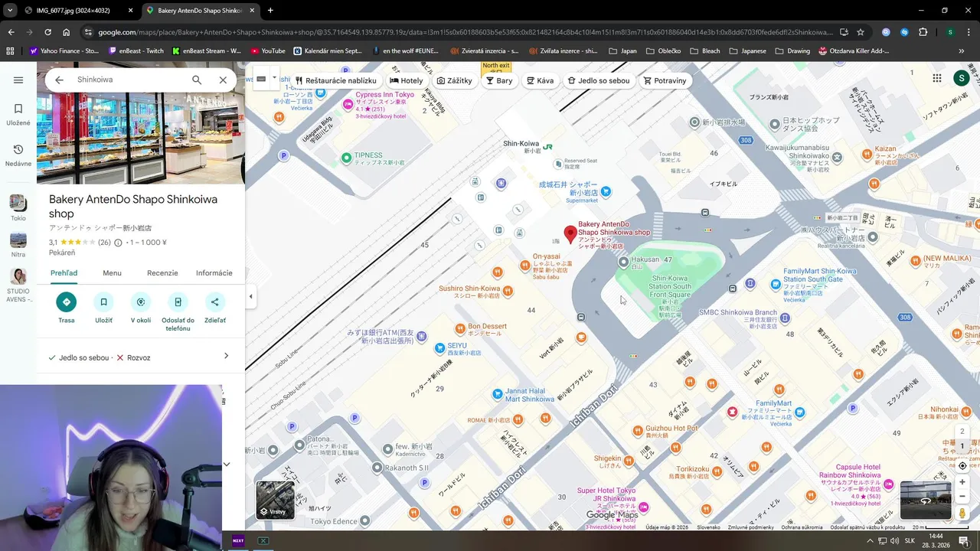Switch to the Menu tab
Screen dimensions: 980x551
tap(112, 273)
